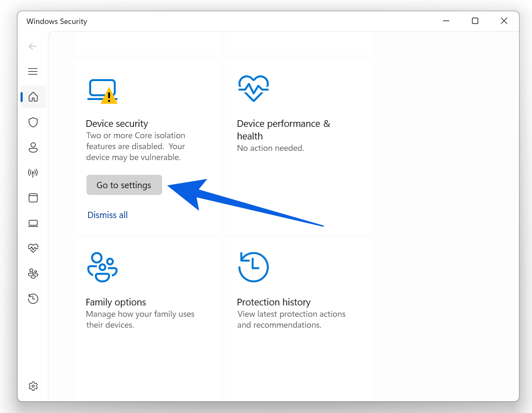Image resolution: width=532 pixels, height=413 pixels.
Task: Open Account protection in the sidebar
Action: pos(33,147)
